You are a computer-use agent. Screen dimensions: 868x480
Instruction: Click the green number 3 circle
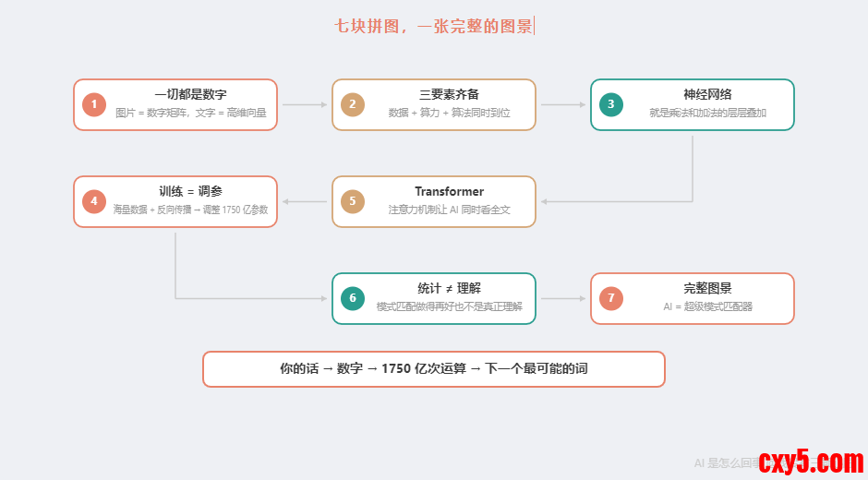[x=610, y=104]
